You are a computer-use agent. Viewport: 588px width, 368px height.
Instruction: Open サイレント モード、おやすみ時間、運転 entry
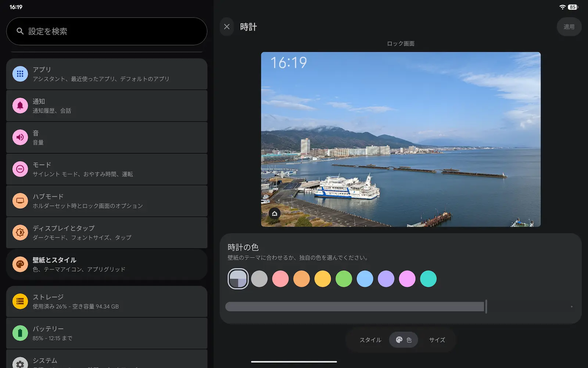pyautogui.click(x=83, y=174)
